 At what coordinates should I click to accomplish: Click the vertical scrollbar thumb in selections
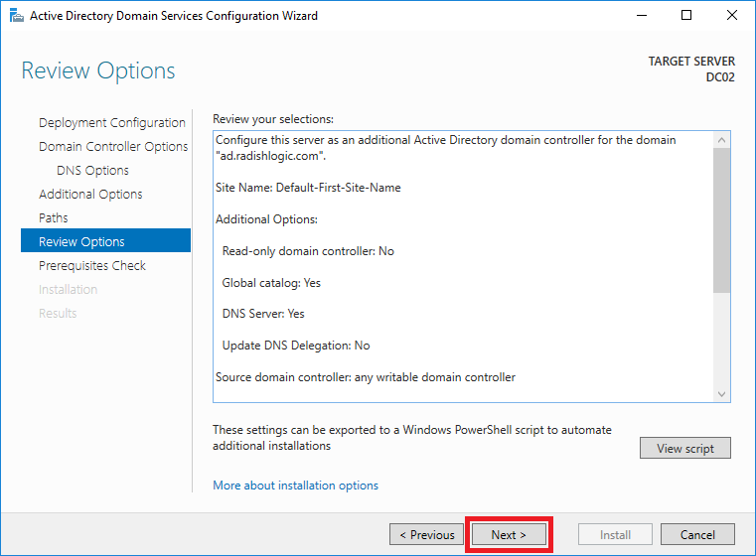[721, 220]
